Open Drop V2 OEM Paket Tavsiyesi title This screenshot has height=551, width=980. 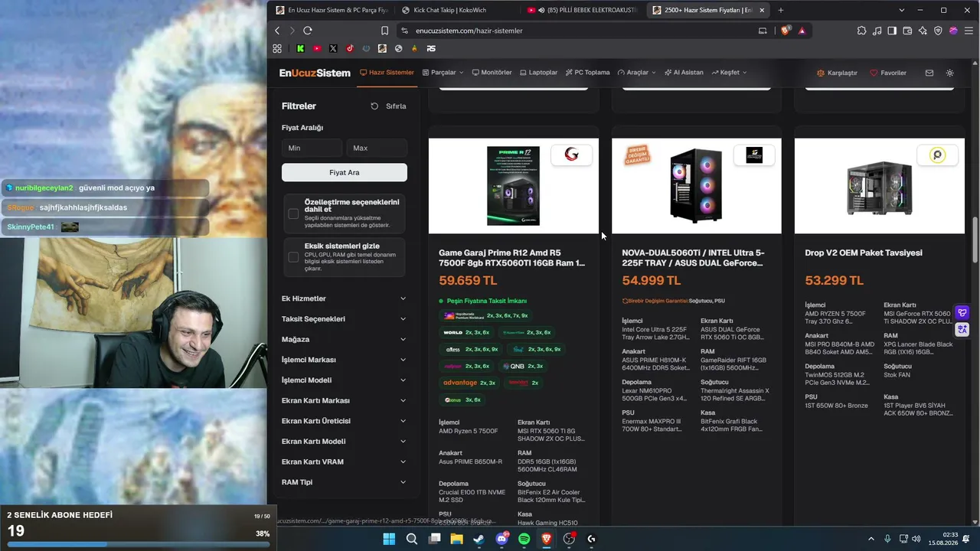(864, 253)
